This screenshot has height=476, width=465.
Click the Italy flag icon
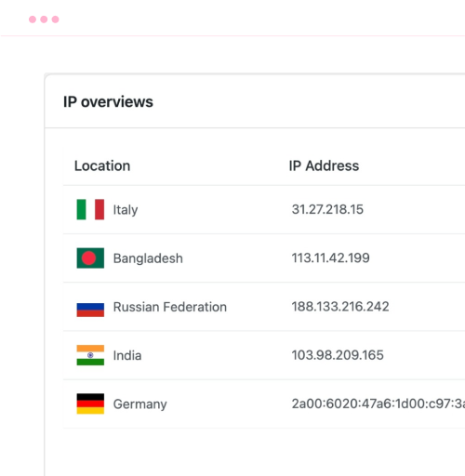coord(90,209)
